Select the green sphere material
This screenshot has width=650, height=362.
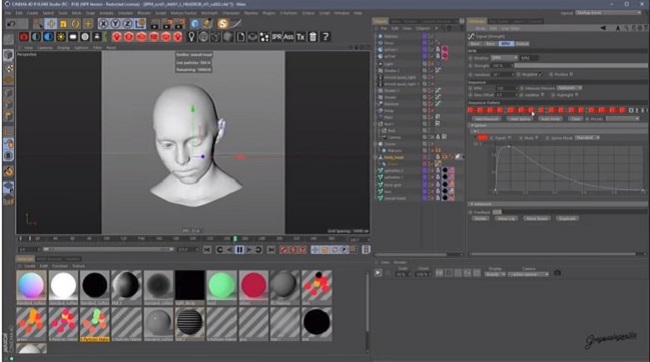tap(222, 286)
